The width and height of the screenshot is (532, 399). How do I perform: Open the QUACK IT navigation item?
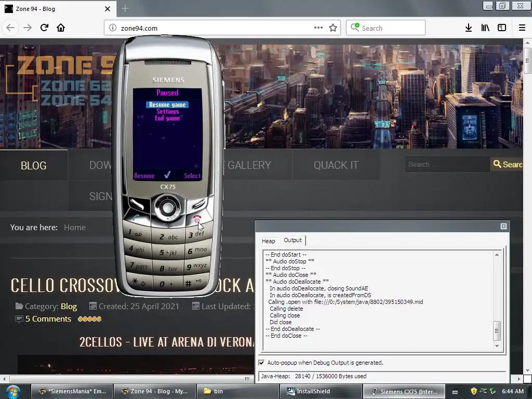coord(336,165)
